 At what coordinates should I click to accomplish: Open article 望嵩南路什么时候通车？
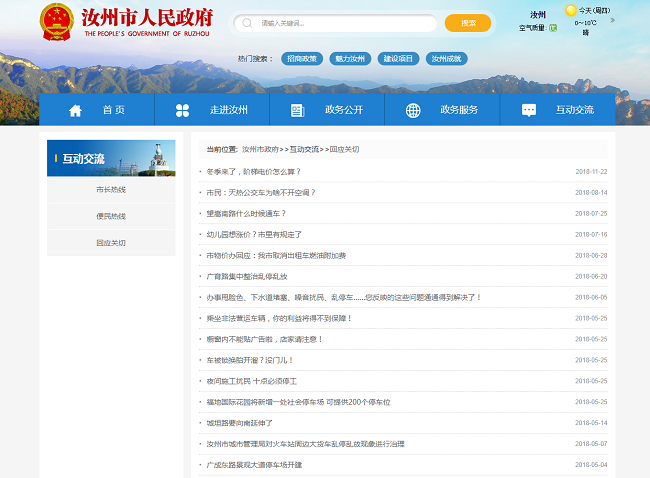pyautogui.click(x=246, y=213)
